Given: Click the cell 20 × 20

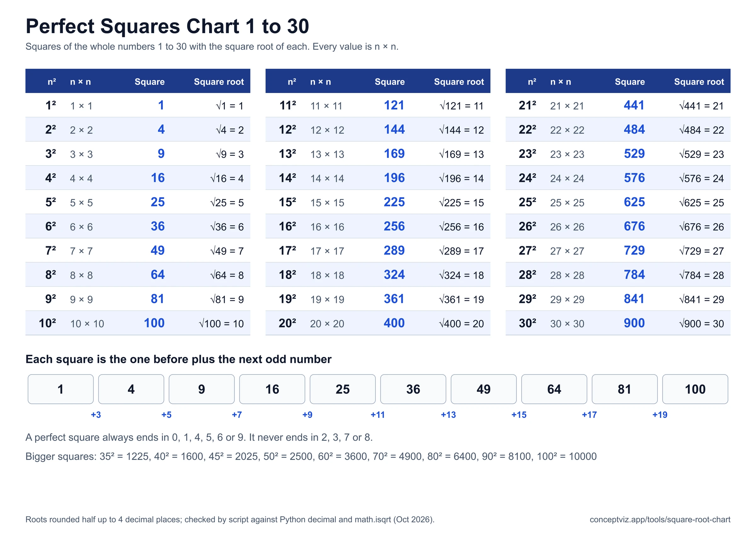Looking at the screenshot, I should 327,324.
